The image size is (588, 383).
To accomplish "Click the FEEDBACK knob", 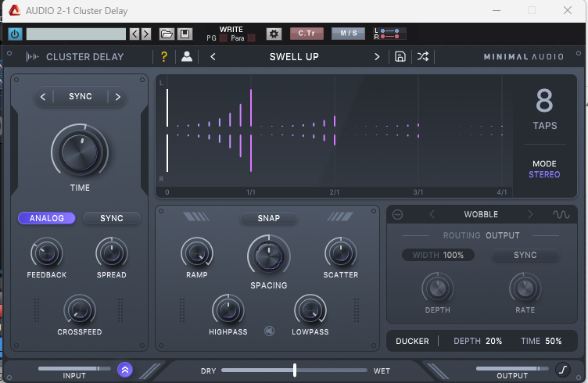I will (x=46, y=253).
